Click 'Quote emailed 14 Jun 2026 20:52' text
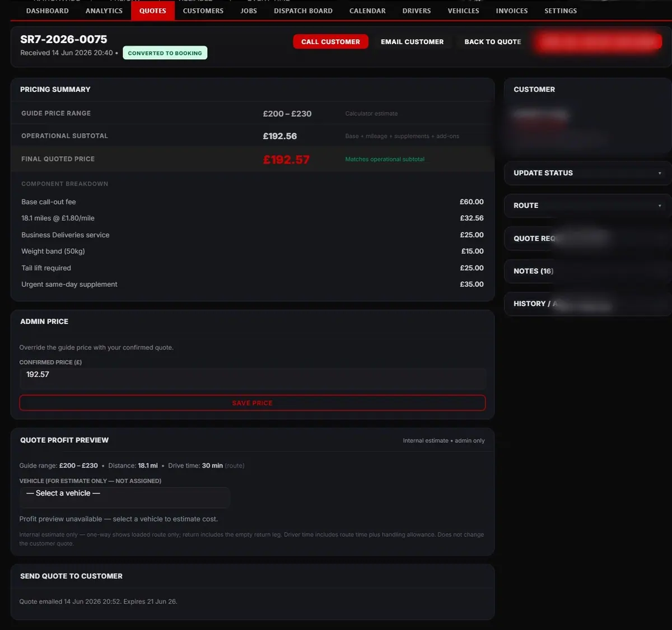Viewport: 672px width, 630px height. click(69, 601)
